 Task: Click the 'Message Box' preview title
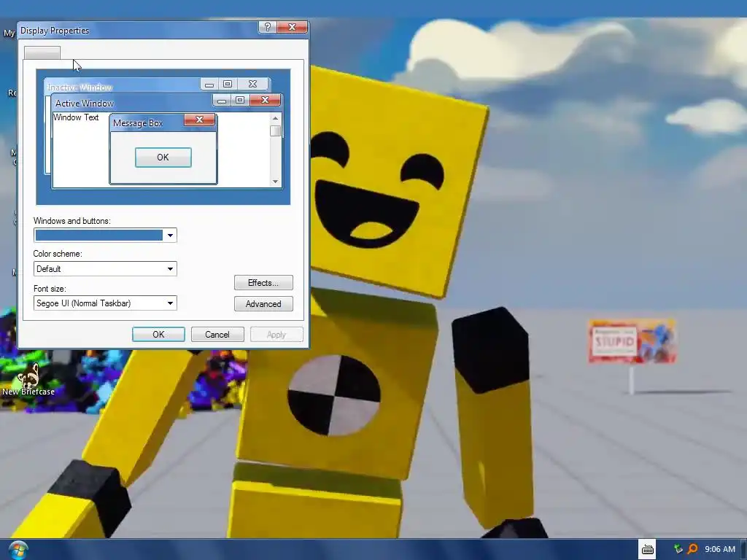[138, 122]
